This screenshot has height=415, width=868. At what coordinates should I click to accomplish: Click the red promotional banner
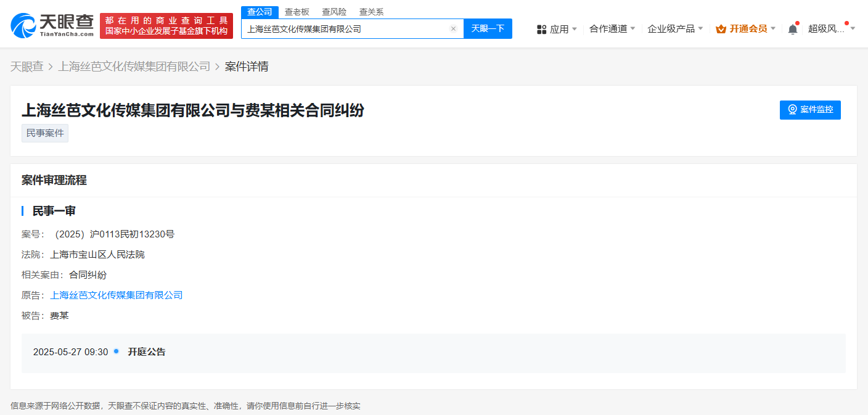[x=166, y=26]
